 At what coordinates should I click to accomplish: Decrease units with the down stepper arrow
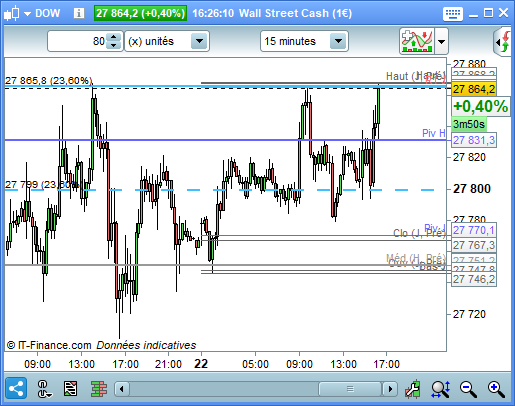point(114,46)
